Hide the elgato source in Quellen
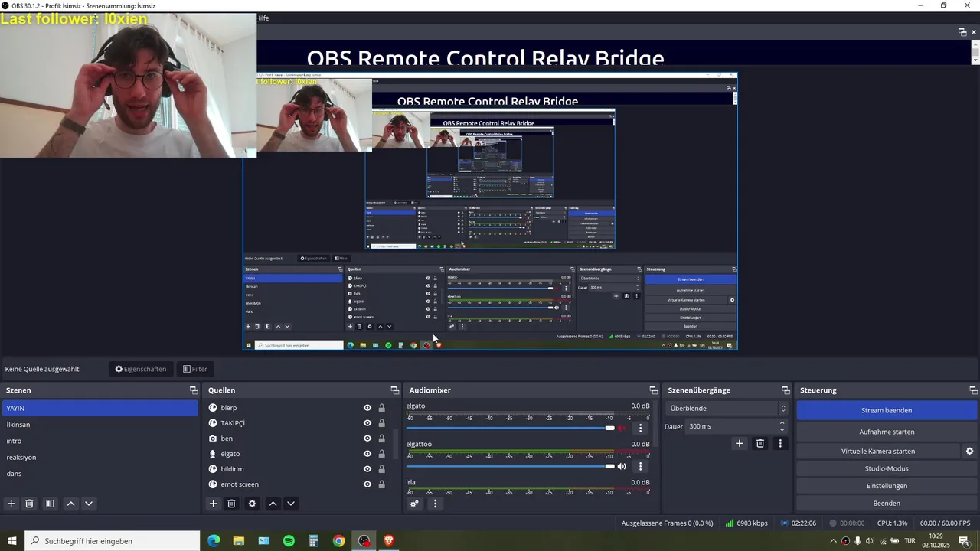The height and width of the screenshot is (551, 980). (367, 454)
